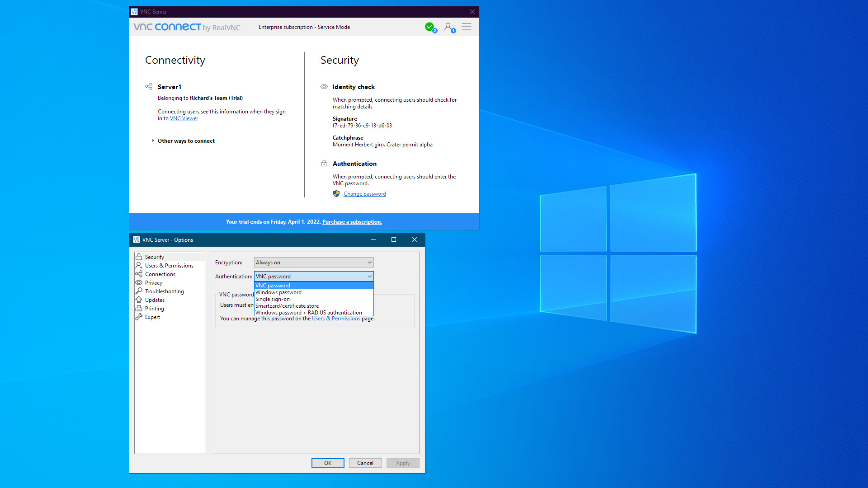Click the Users & Permissions person icon

click(x=139, y=265)
